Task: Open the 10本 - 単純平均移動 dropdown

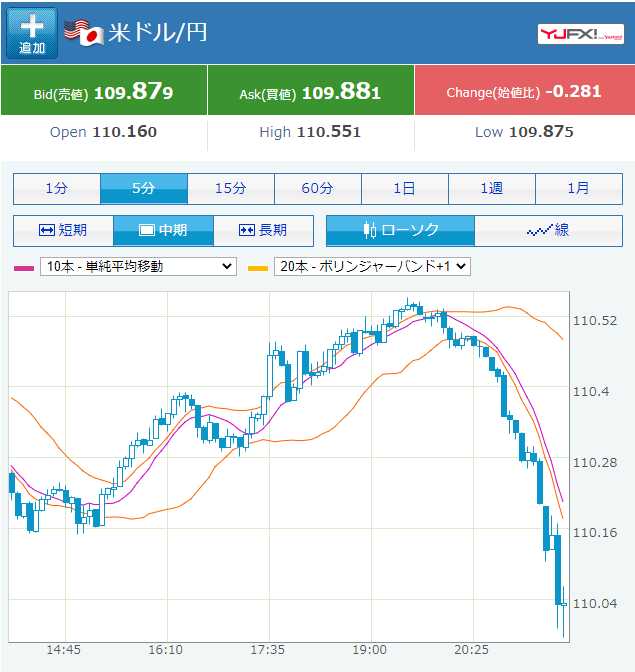Action: [x=138, y=267]
